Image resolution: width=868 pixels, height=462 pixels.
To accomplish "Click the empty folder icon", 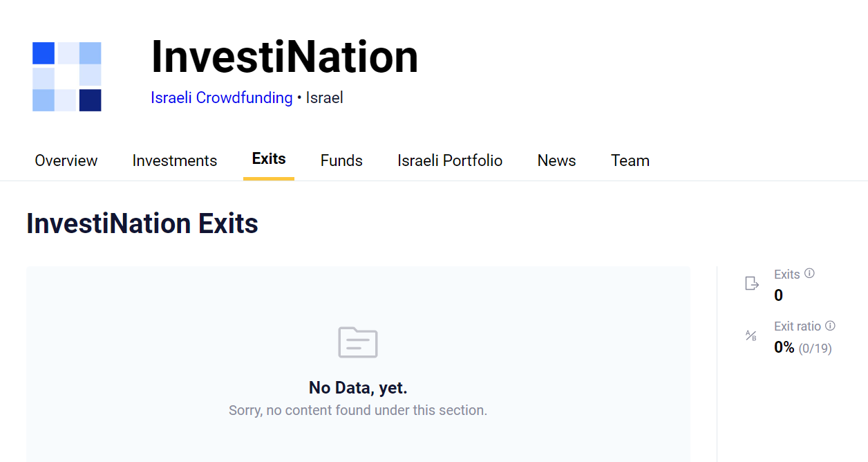I will point(358,342).
